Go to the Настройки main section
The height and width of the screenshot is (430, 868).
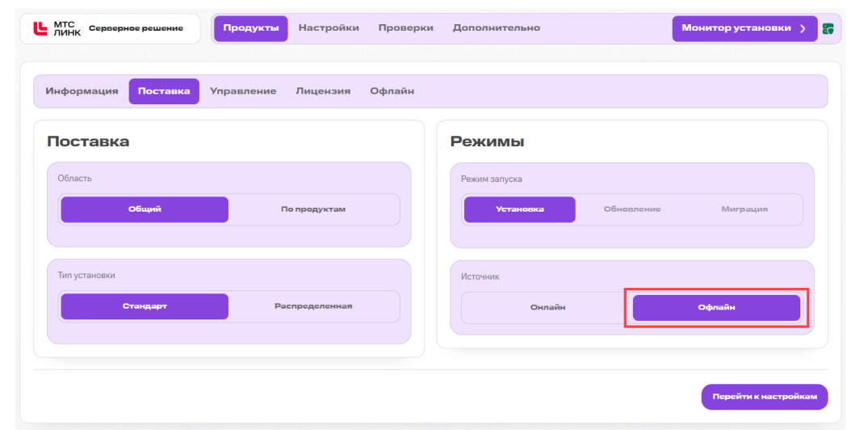pos(329,27)
